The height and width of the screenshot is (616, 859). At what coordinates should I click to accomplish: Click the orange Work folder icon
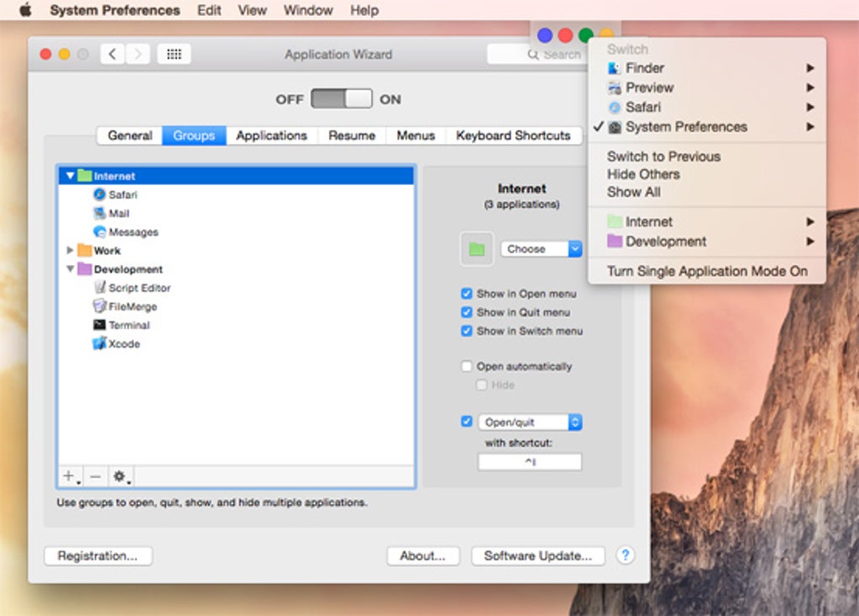pos(84,250)
